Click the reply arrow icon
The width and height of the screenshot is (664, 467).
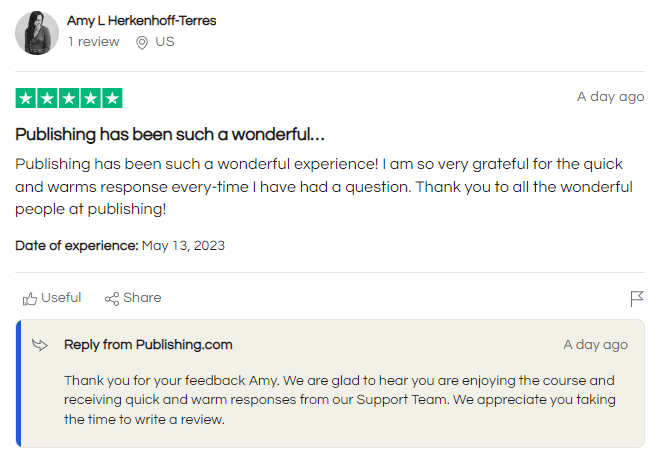[x=40, y=345]
